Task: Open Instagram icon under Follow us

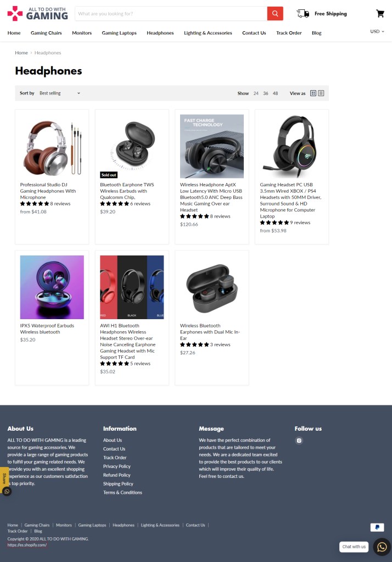Action: tap(299, 441)
